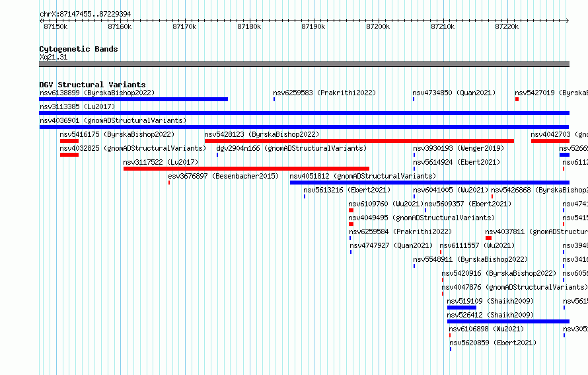Viewport: 588px width, 375px height.
Task: Open the nsv3117522 (Lu2017) label
Action: coord(161,162)
